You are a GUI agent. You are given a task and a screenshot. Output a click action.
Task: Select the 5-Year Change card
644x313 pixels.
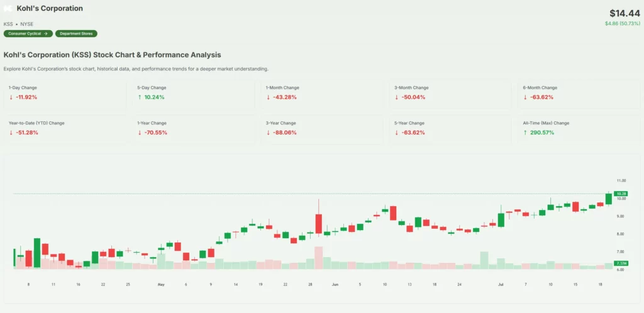click(x=450, y=128)
